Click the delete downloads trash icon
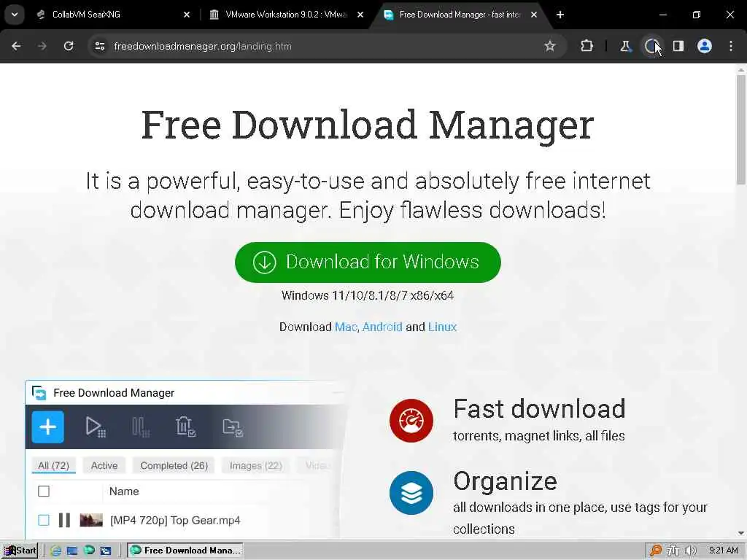Screen dimensions: 747x560 point(185,427)
